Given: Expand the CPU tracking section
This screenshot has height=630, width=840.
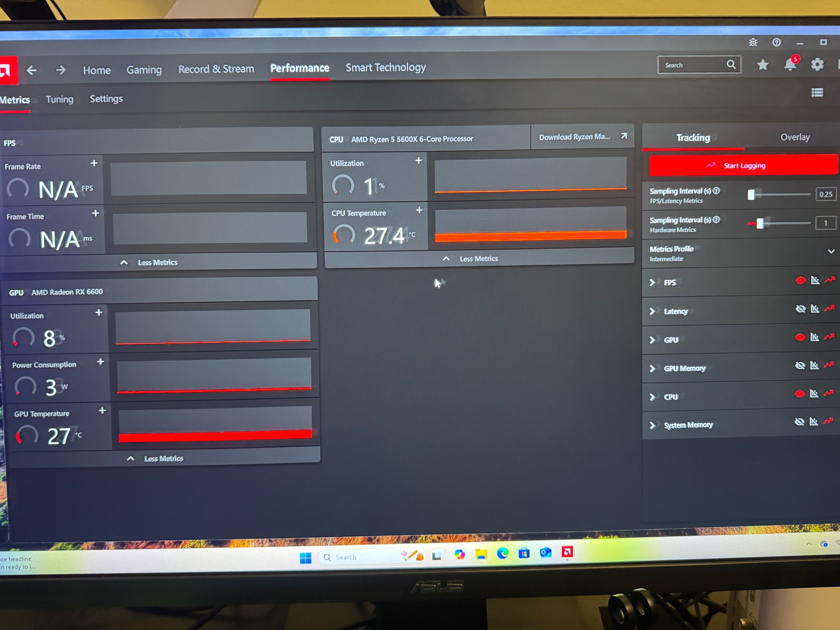Looking at the screenshot, I should (x=653, y=397).
